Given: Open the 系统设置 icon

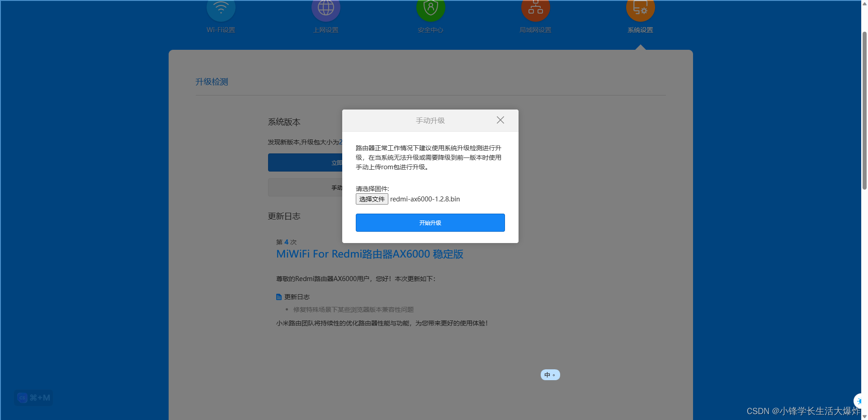Looking at the screenshot, I should (641, 9).
